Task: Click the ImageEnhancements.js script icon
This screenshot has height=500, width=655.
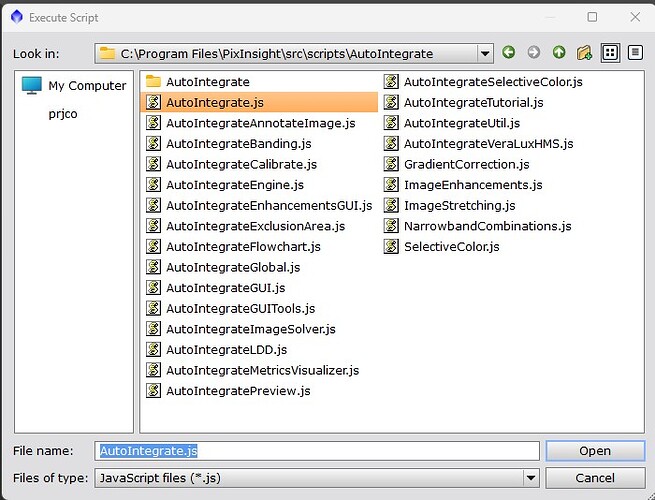Action: tap(391, 185)
